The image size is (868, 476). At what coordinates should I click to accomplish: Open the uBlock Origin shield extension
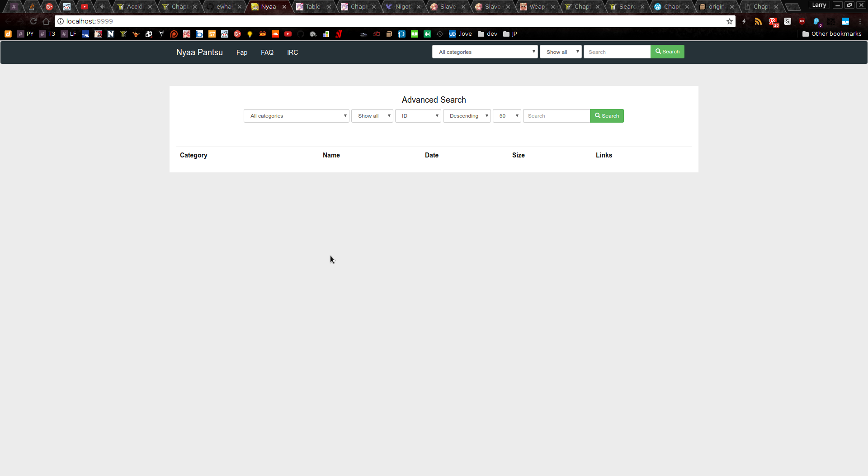[802, 21]
